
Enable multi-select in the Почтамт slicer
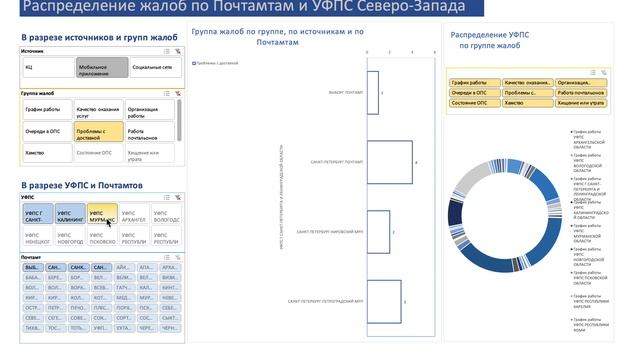[167, 258]
